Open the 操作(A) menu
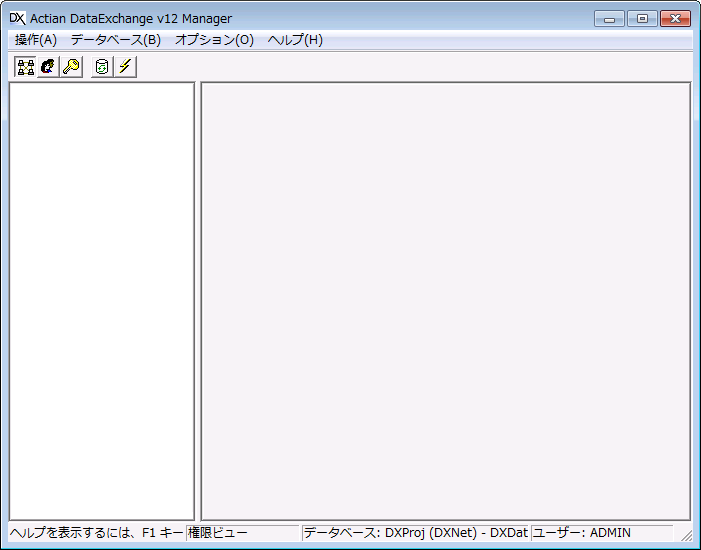The image size is (701, 550). pyautogui.click(x=36, y=40)
